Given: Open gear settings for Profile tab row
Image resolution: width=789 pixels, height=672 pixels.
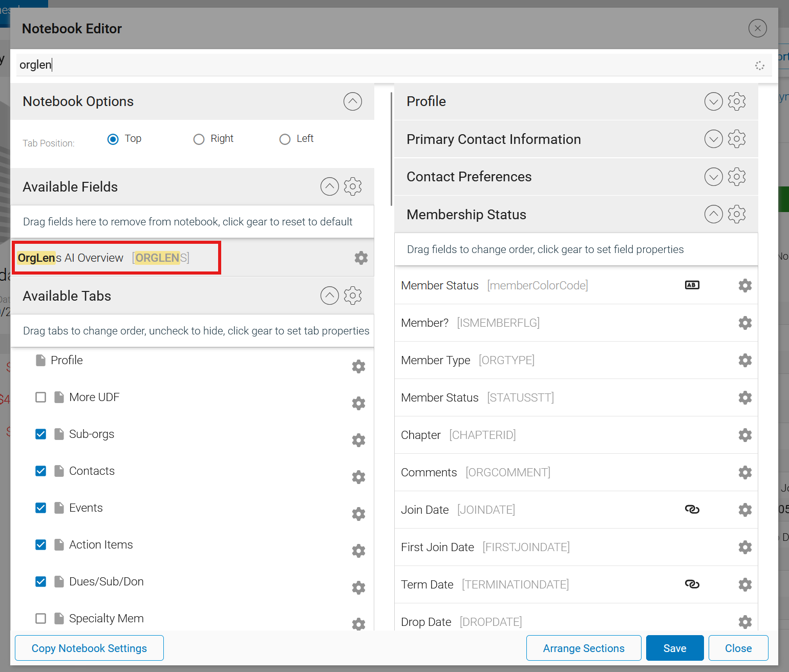Looking at the screenshot, I should (x=358, y=366).
